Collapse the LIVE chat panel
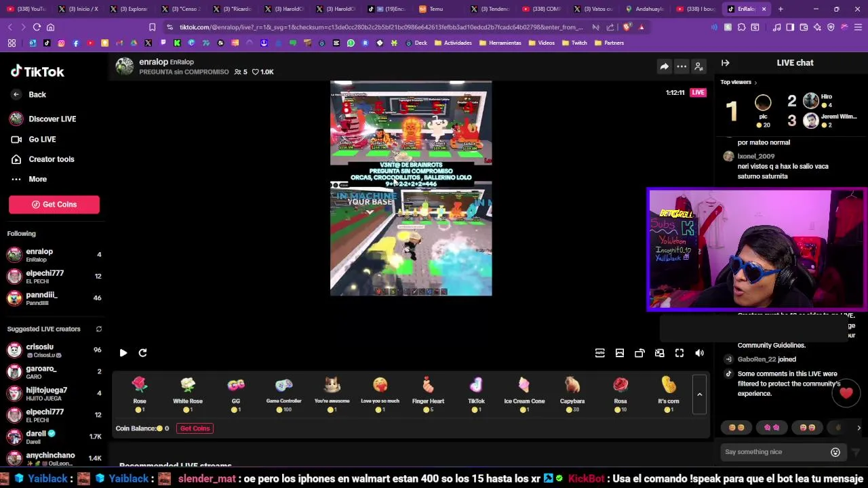Image resolution: width=868 pixels, height=488 pixels. pos(726,62)
